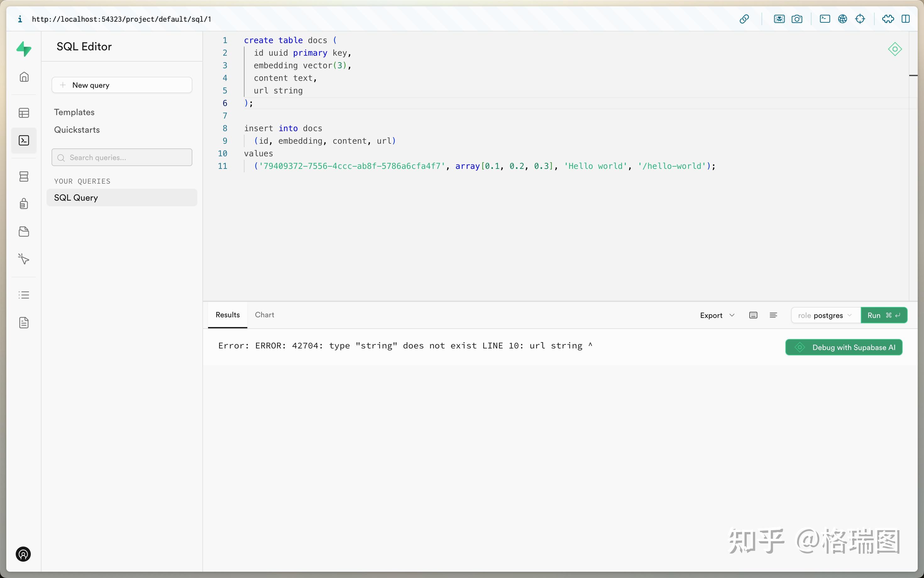Click the 'url string' line in editor

click(x=278, y=91)
